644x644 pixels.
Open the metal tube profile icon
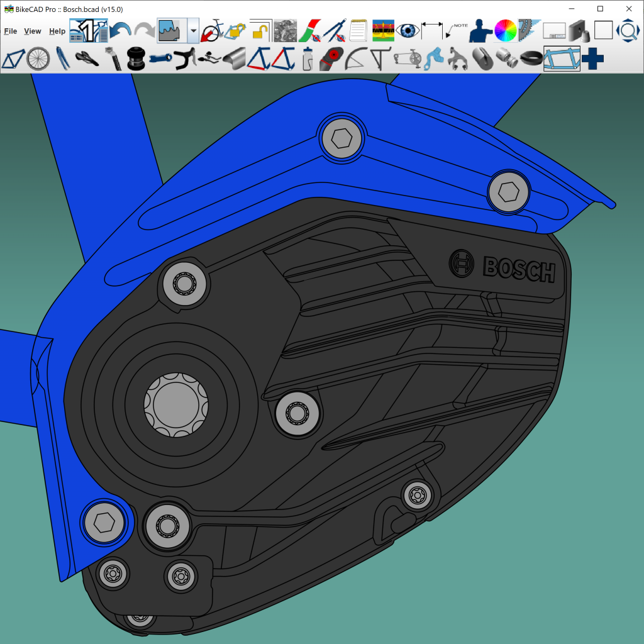coord(234,59)
